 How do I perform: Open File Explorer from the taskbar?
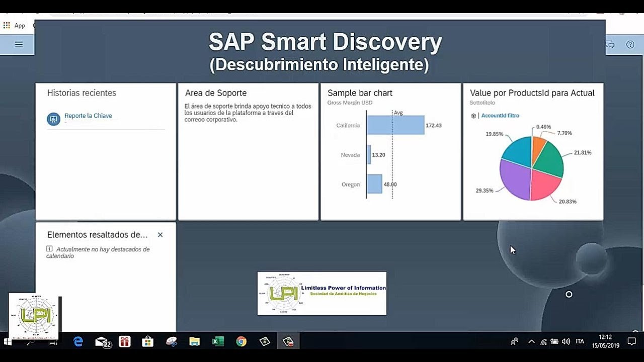(x=195, y=342)
